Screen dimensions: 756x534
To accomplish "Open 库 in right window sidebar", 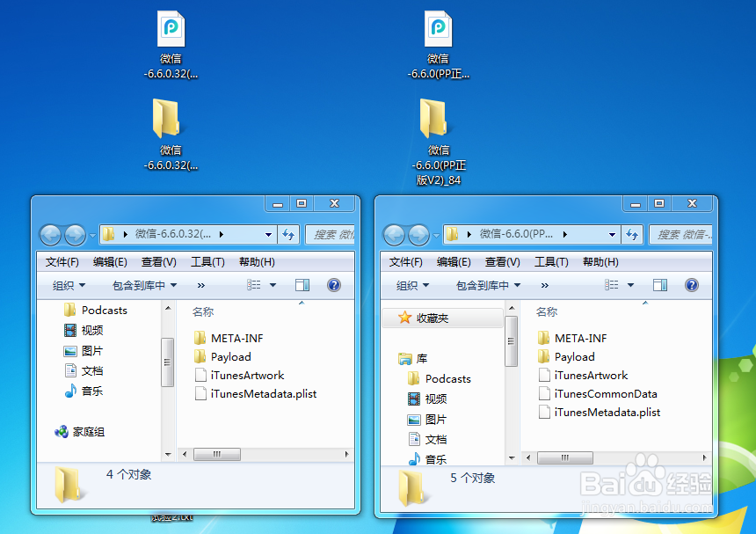I will pos(412,358).
